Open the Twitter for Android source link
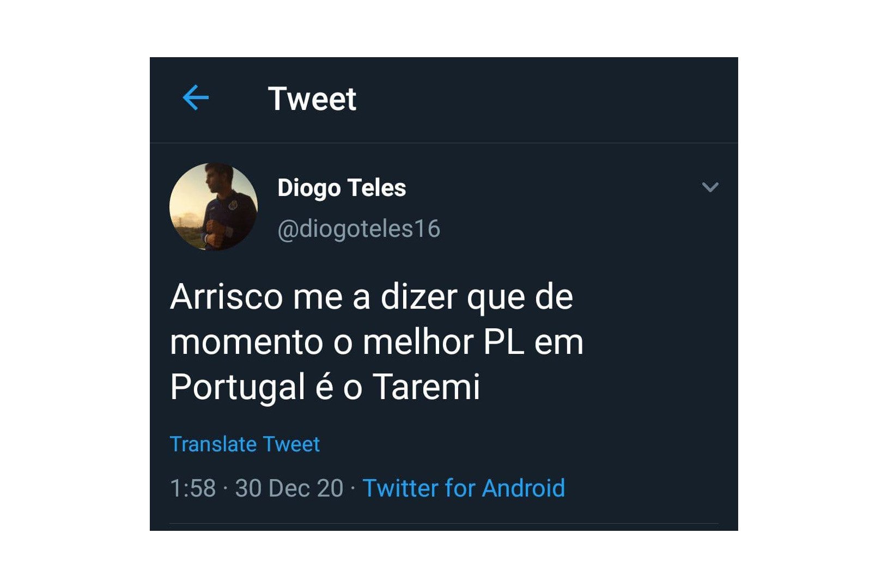 click(464, 488)
